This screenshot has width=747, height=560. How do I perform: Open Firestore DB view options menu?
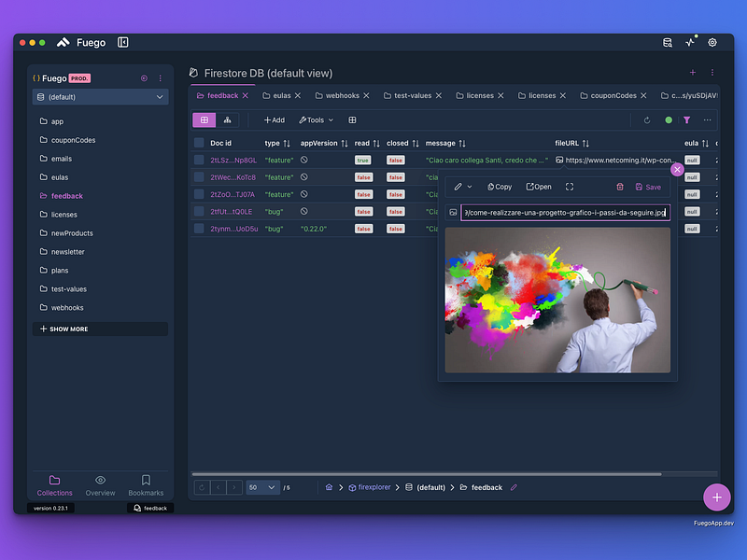pyautogui.click(x=712, y=73)
